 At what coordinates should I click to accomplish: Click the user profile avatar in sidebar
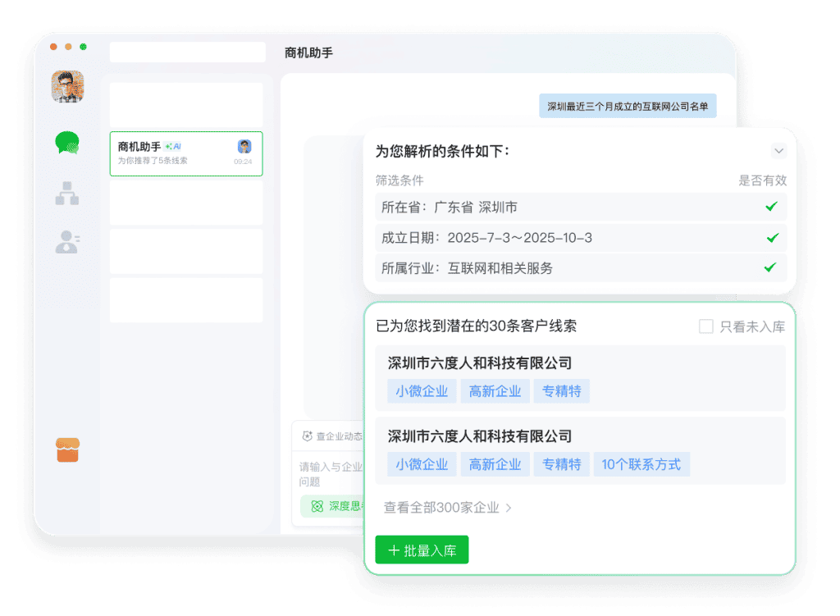pyautogui.click(x=67, y=87)
